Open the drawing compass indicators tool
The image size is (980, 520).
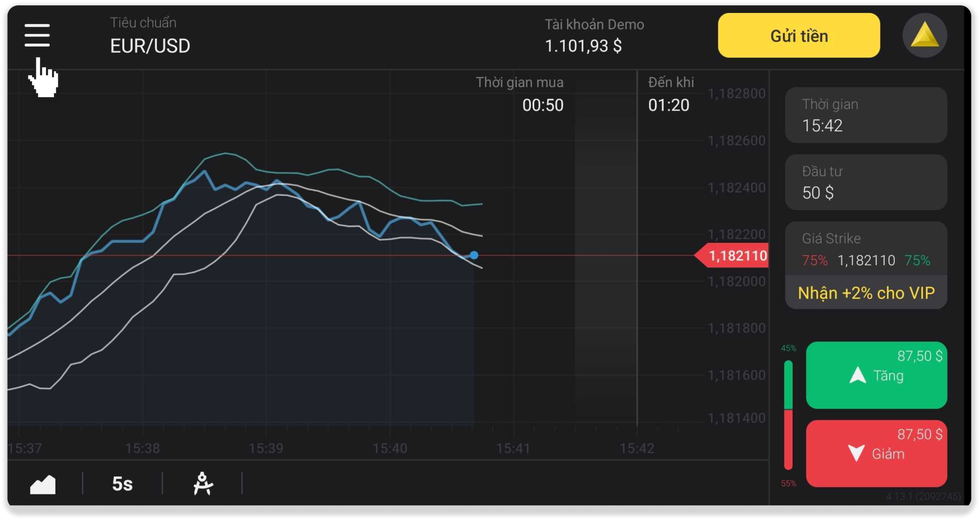click(x=203, y=483)
